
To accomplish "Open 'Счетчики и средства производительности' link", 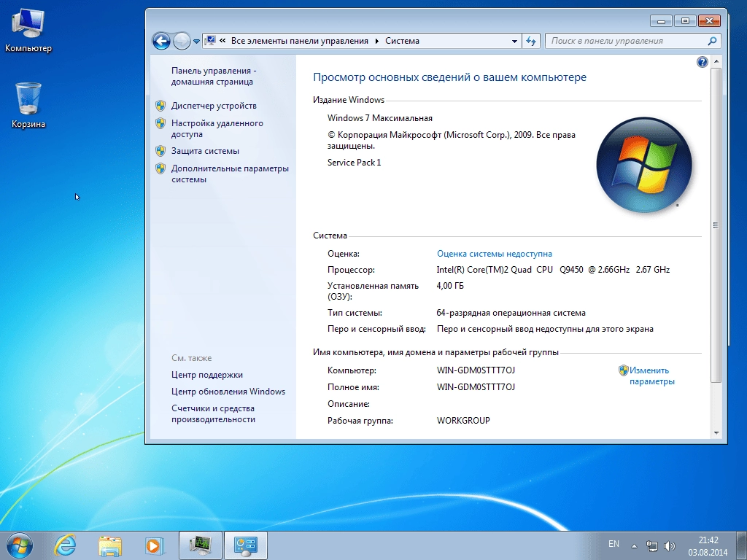I will point(213,414).
